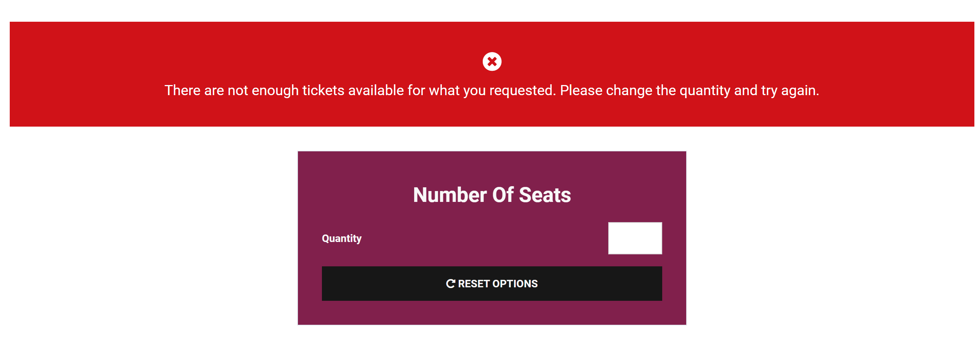Click the word 'Please' in the error banner
The height and width of the screenshot is (348, 980).
pyautogui.click(x=581, y=91)
